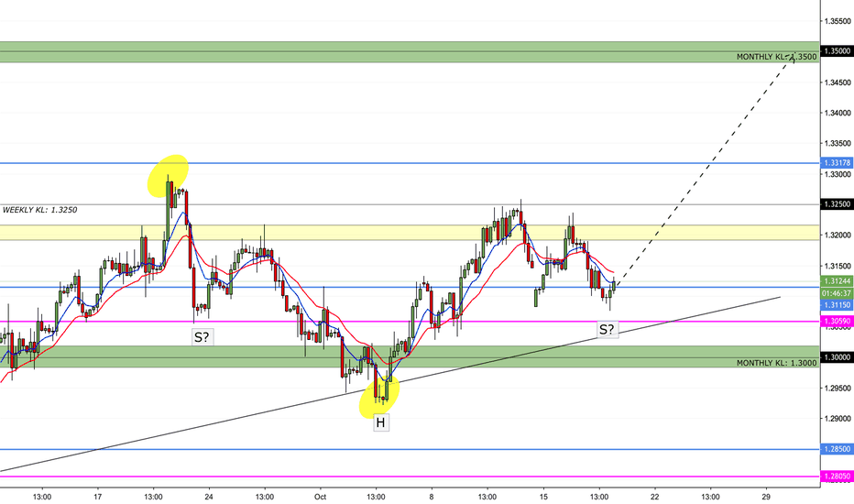Image resolution: width=854 pixels, height=504 pixels.
Task: Select the 1.31150 blue price label
Action: [x=838, y=306]
